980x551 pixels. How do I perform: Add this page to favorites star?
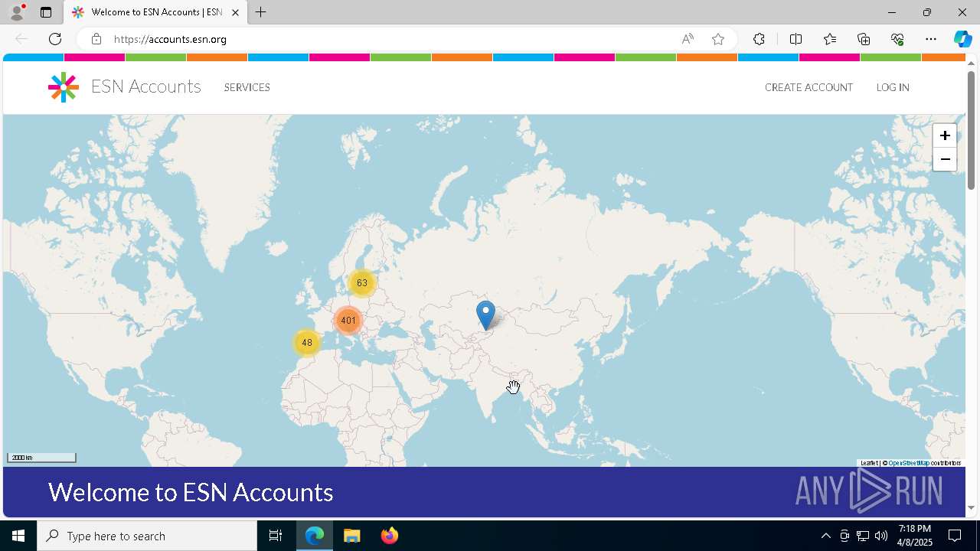click(718, 39)
